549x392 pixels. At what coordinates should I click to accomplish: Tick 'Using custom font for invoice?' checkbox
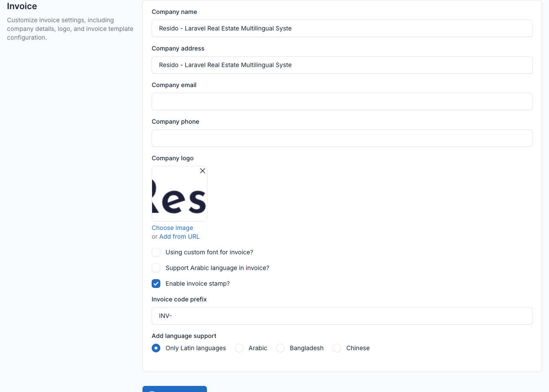(156, 252)
